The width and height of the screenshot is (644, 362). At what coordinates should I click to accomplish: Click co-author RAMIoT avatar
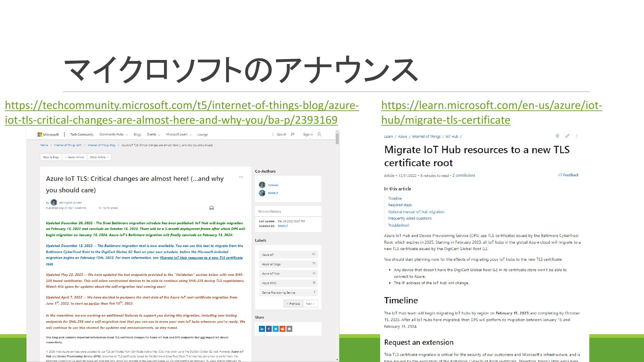(x=262, y=193)
